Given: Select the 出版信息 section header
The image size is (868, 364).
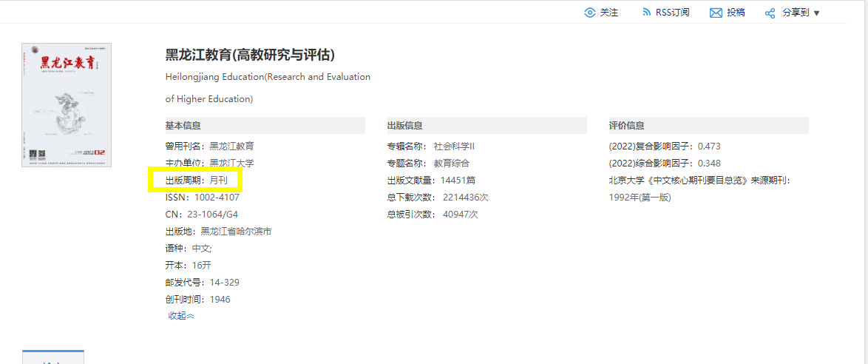Looking at the screenshot, I should [404, 126].
